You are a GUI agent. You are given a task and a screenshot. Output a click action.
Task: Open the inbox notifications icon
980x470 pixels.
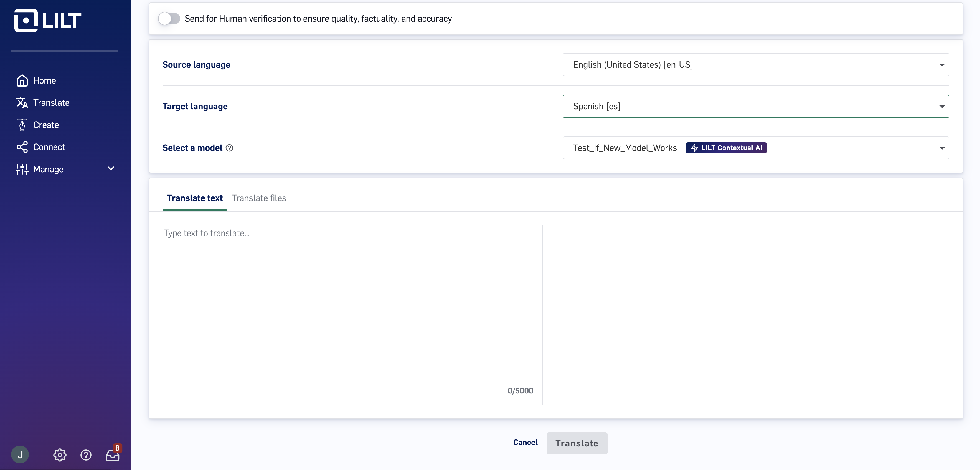(113, 456)
